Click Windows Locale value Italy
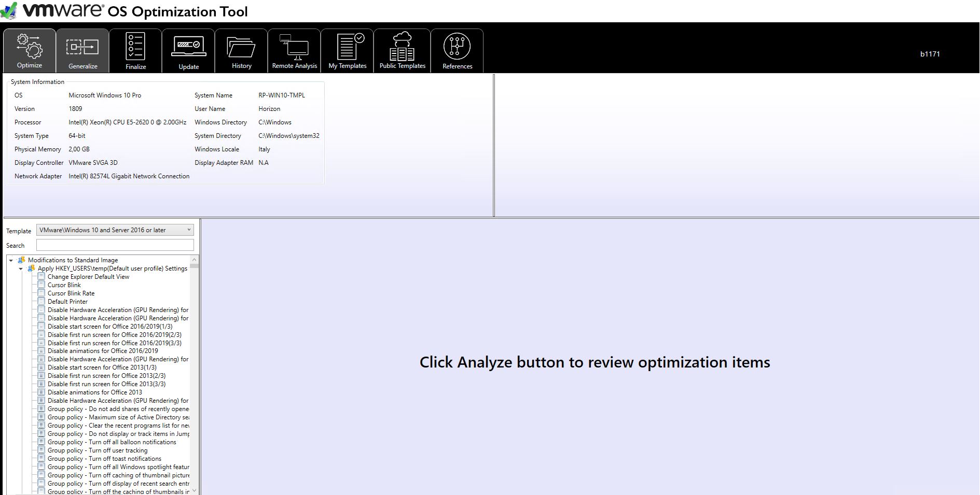 (264, 149)
